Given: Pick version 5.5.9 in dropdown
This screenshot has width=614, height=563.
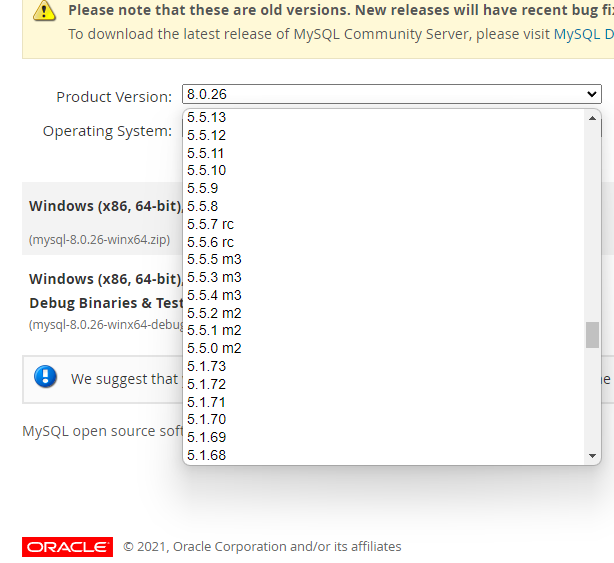Looking at the screenshot, I should pos(384,188).
